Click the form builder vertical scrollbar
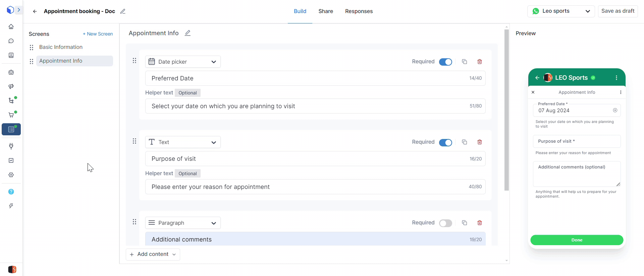The image size is (644, 276). (x=506, y=111)
